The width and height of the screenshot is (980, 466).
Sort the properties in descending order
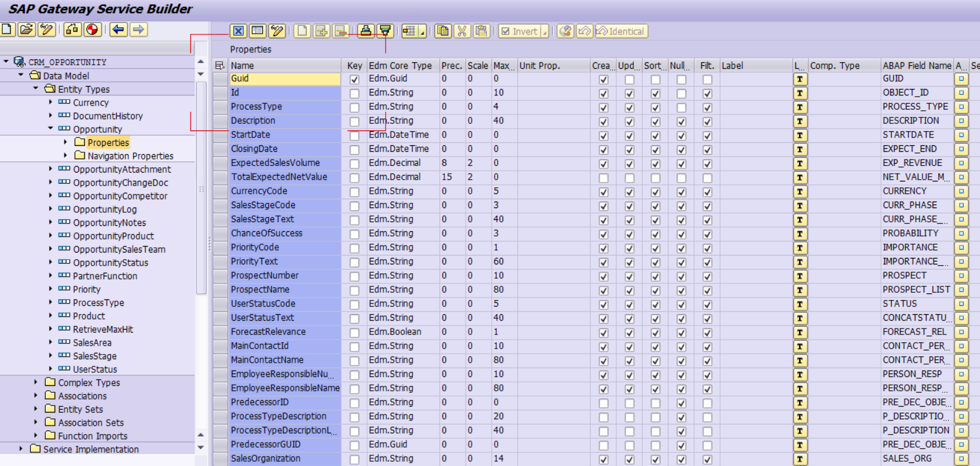click(386, 31)
